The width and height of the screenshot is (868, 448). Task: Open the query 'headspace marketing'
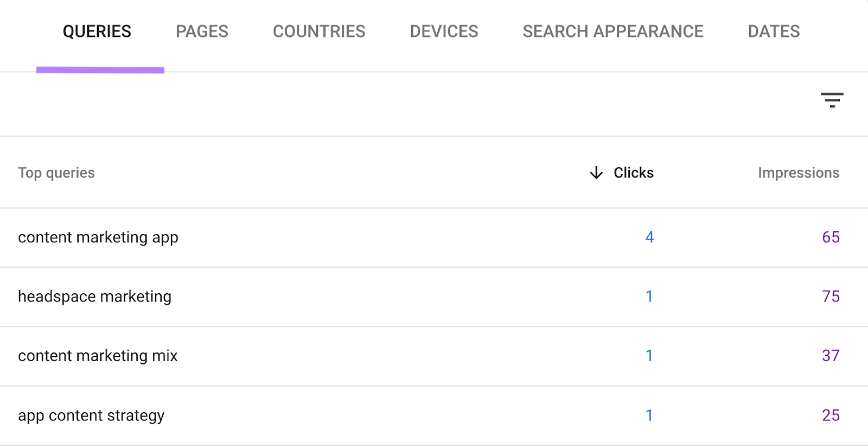coord(94,296)
